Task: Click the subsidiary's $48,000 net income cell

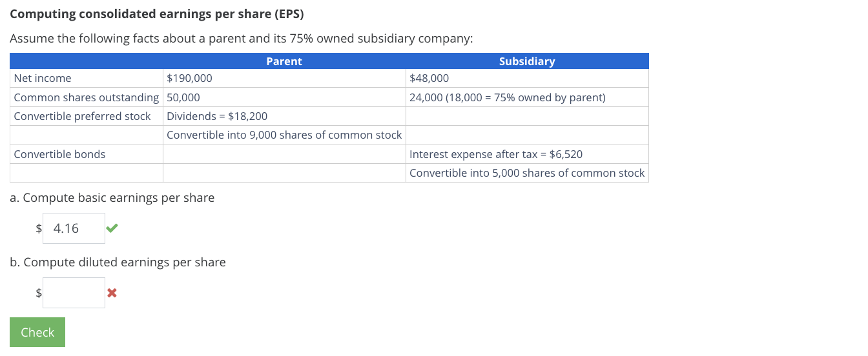Action: (x=429, y=78)
